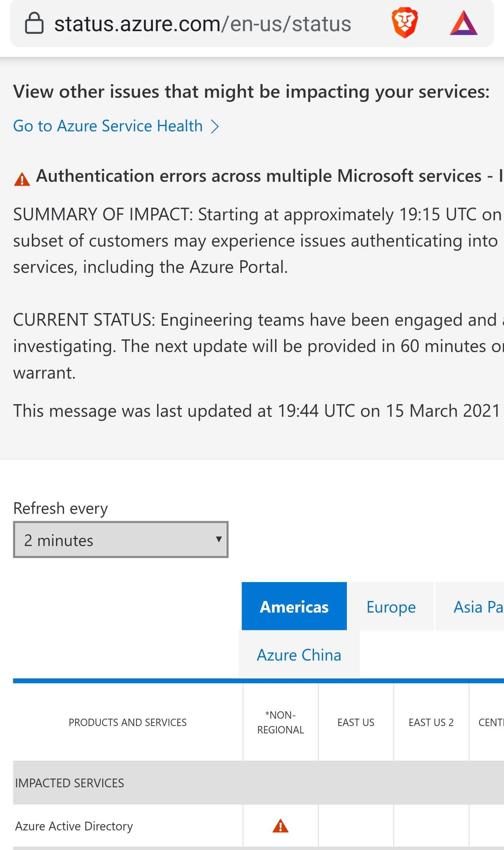The image size is (504, 850).
Task: Open the Refresh every dropdown arrow
Action: click(x=219, y=539)
